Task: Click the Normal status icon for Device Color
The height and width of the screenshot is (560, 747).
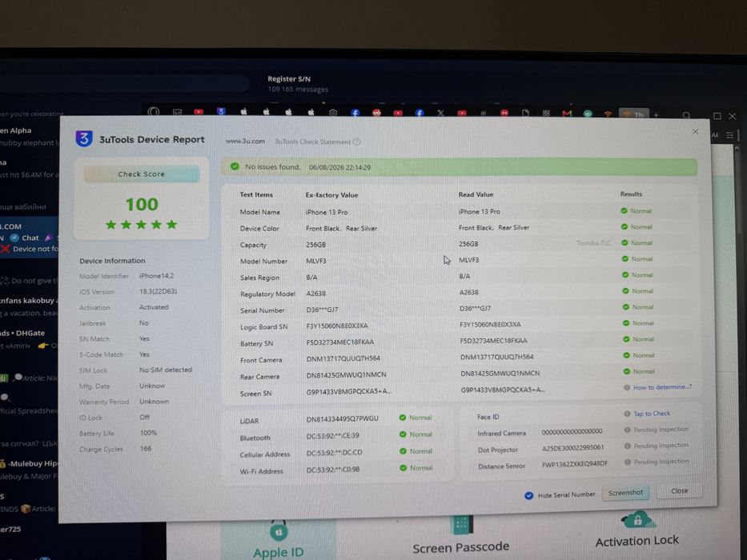Action: point(625,226)
